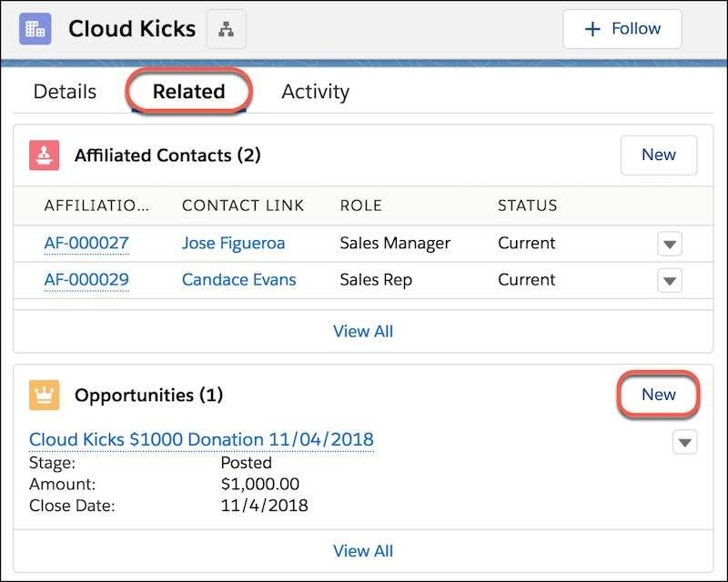Click View All under Affiliated Contacts
This screenshot has height=582, width=728.
click(x=363, y=331)
